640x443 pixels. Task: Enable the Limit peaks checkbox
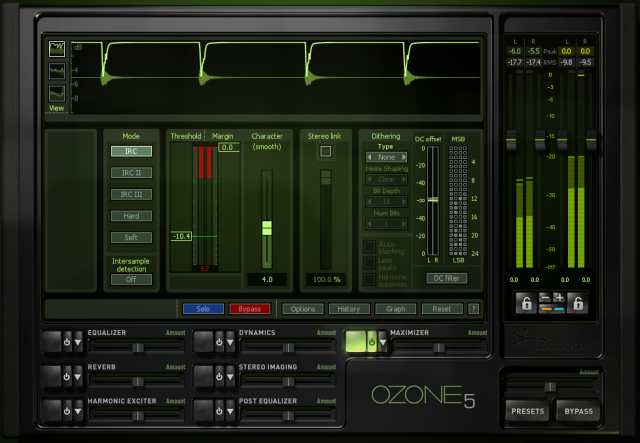pyautogui.click(x=369, y=263)
